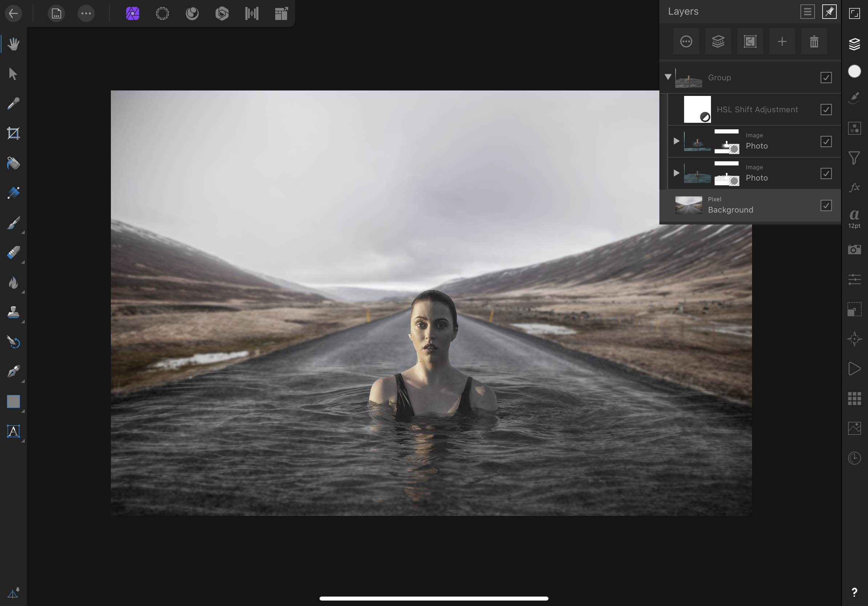Screen dimensions: 868x606
Task: Choose the Clone Stamp tool
Action: [13, 312]
